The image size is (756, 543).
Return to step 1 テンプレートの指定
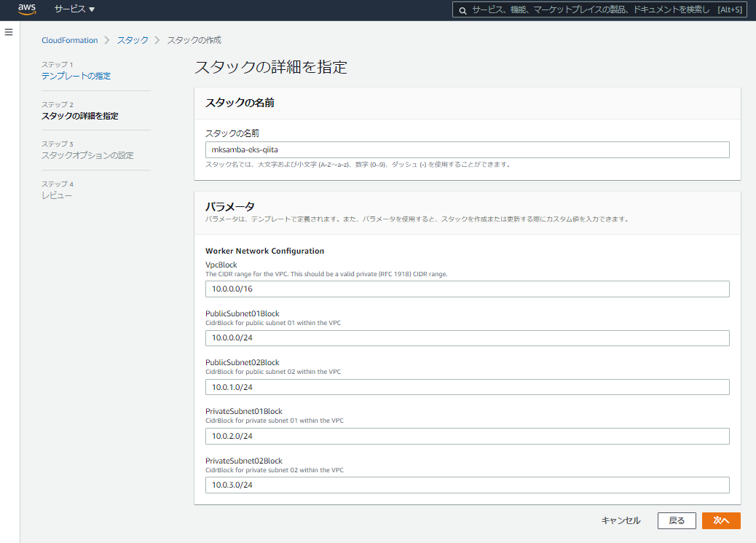point(76,76)
